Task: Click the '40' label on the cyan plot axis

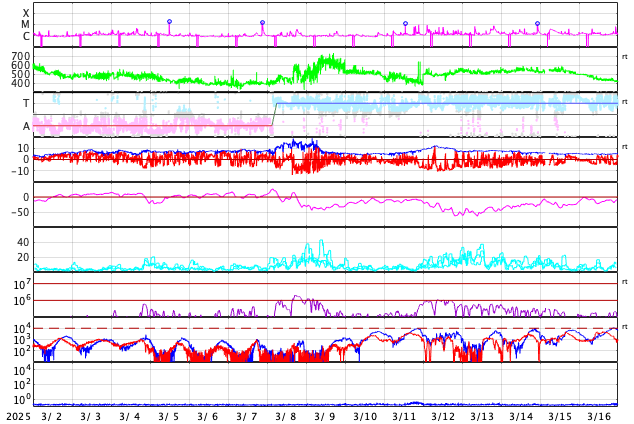Action: [x=23, y=242]
